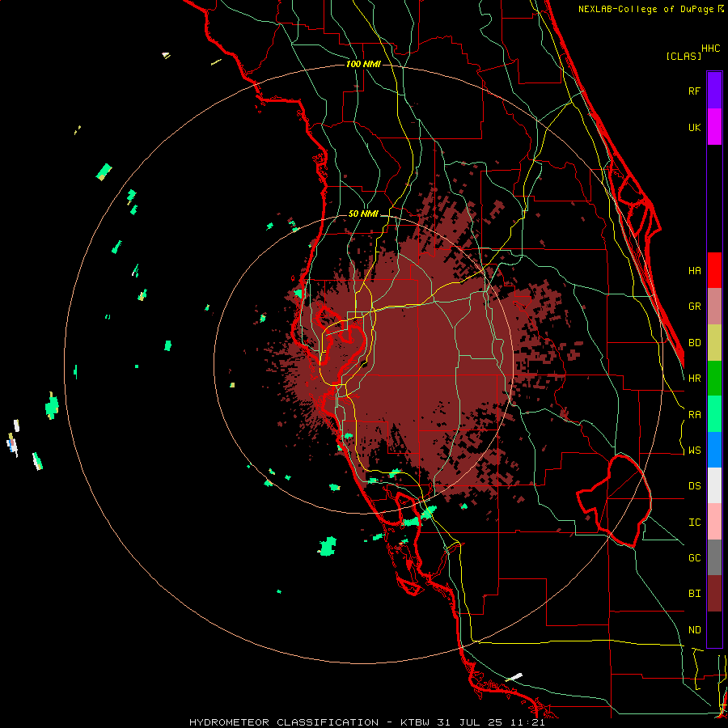728x728 pixels.
Task: Pick the RA bright green legend swatch
Action: click(x=714, y=414)
